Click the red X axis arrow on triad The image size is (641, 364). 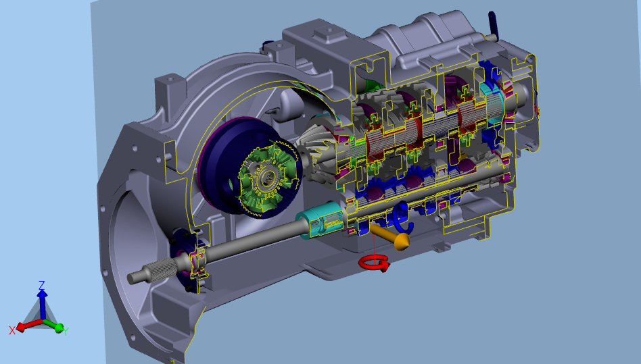point(28,326)
